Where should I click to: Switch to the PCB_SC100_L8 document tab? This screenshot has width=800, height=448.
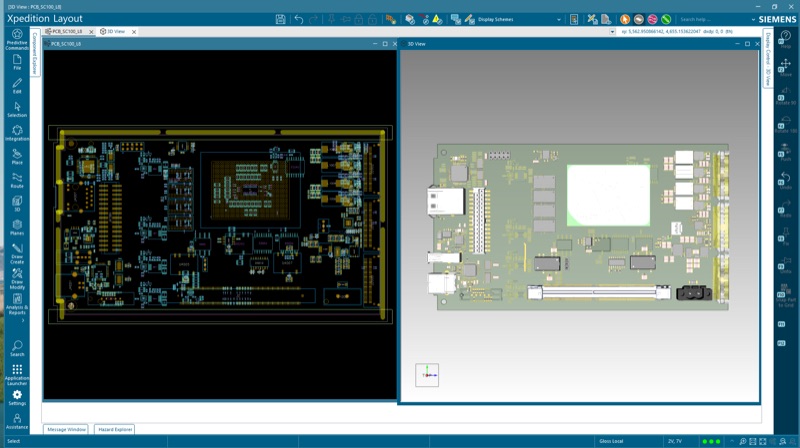(66, 32)
